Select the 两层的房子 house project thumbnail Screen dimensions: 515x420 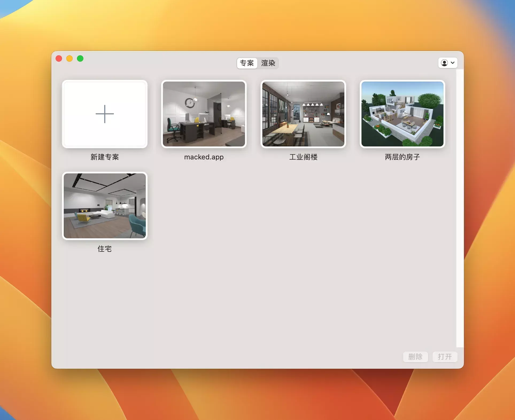coord(402,114)
